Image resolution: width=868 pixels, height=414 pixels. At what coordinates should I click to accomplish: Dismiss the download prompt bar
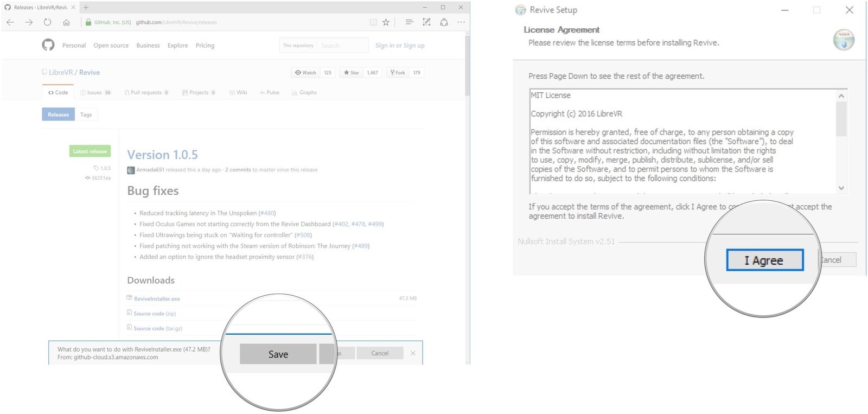pyautogui.click(x=413, y=353)
